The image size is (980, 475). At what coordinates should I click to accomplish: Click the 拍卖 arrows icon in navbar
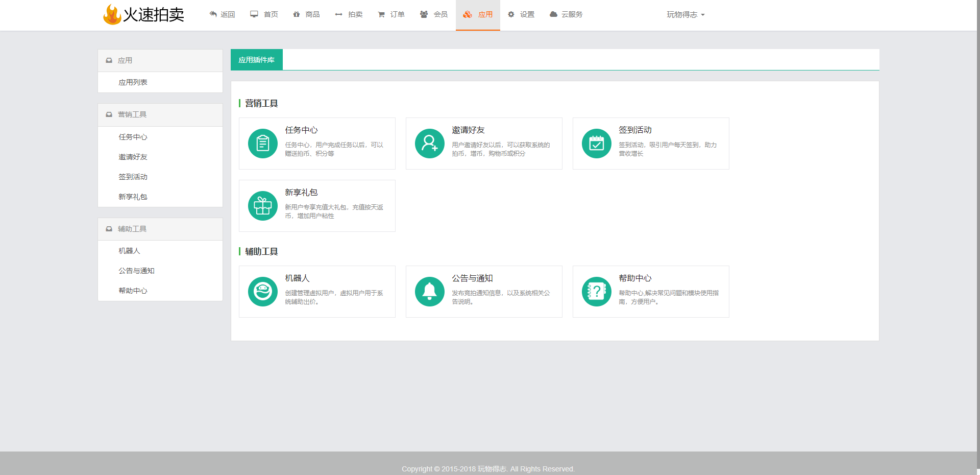point(338,14)
